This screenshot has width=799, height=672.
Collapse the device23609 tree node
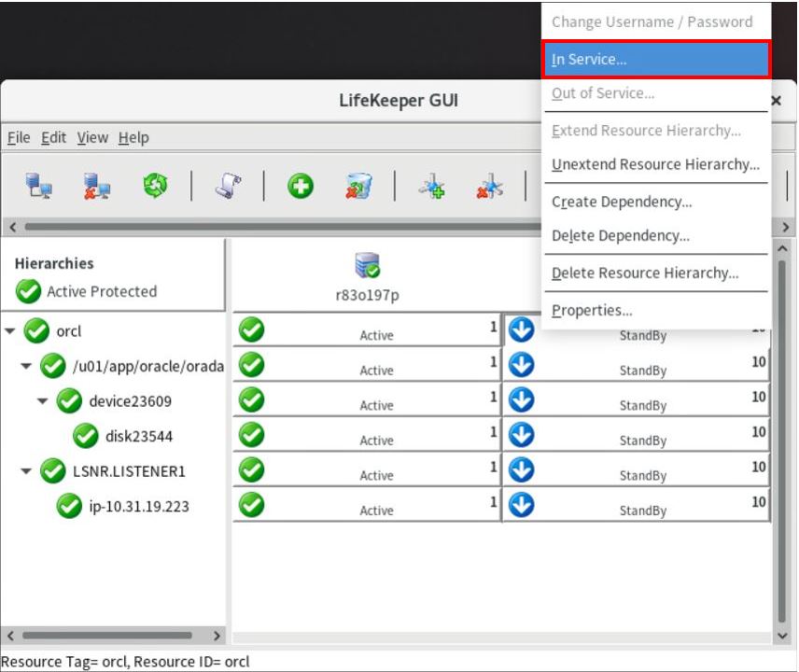(42, 401)
